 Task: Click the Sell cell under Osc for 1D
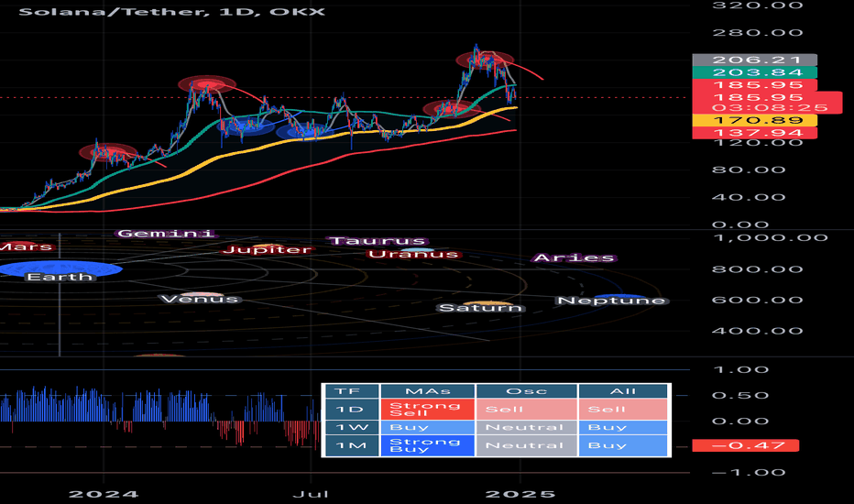526,410
